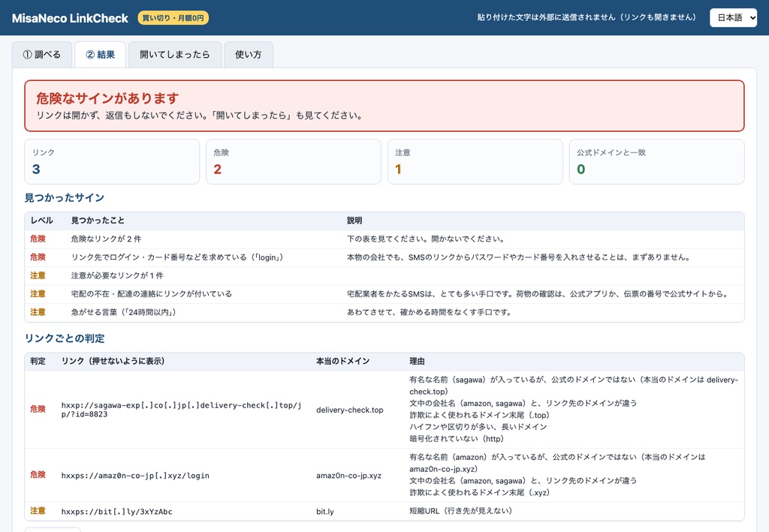Click the リンク先でログイン・カード番号 row text
The width and height of the screenshot is (769, 532).
point(177,257)
